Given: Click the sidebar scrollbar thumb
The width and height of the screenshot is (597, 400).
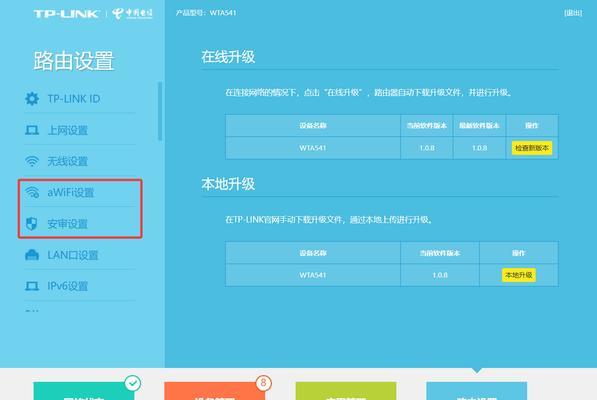Looking at the screenshot, I should point(160,112).
